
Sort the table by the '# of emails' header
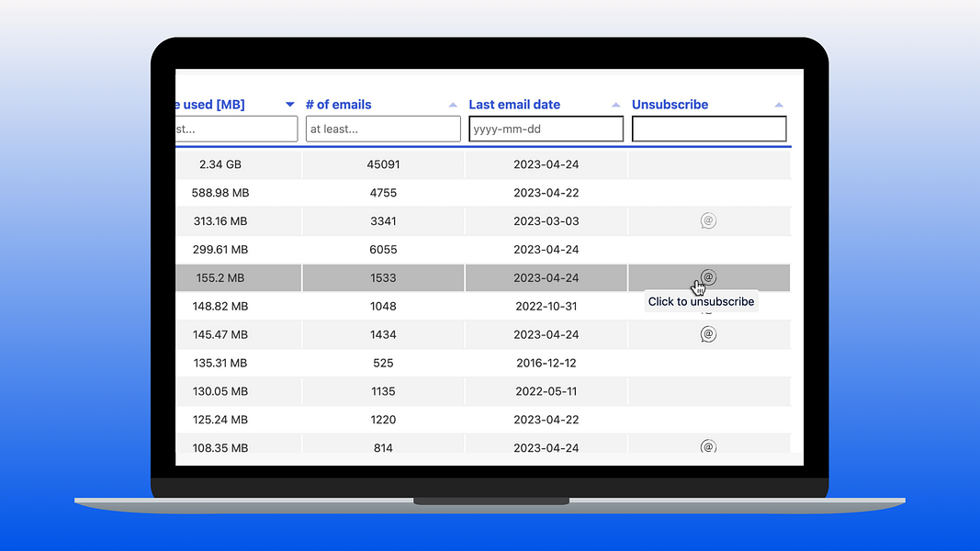coord(338,104)
